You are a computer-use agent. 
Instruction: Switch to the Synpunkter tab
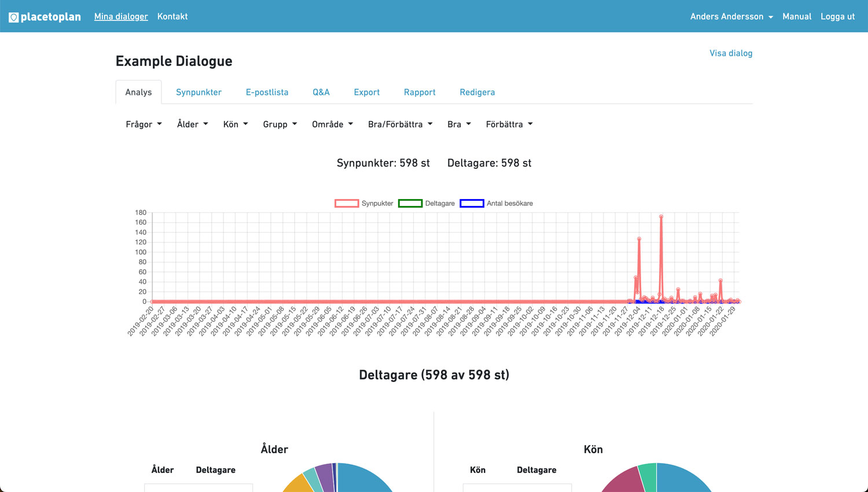click(x=198, y=93)
